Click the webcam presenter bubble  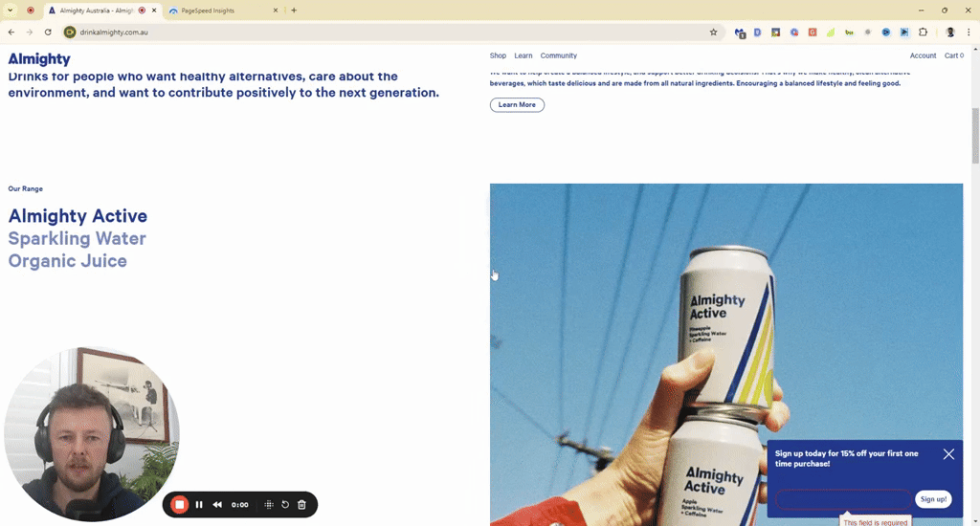[x=92, y=433]
